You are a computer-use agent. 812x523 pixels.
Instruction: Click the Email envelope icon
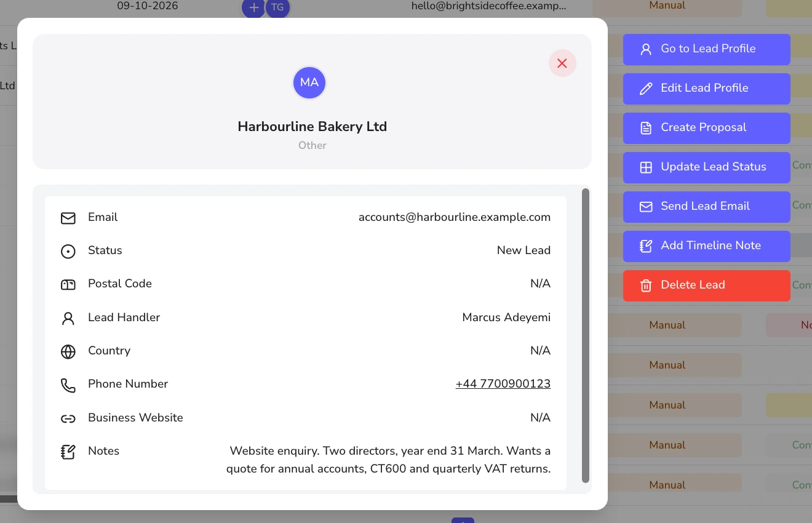(x=68, y=218)
